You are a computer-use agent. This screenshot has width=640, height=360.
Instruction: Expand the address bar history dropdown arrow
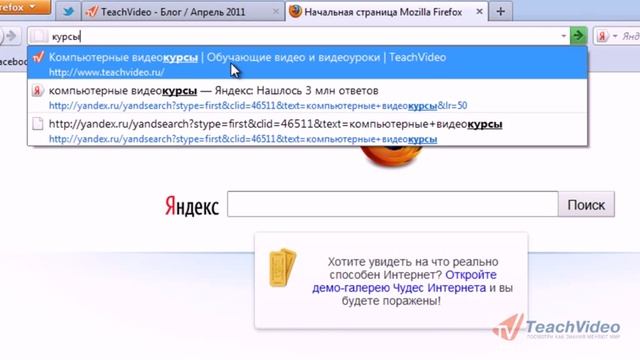pyautogui.click(x=564, y=36)
